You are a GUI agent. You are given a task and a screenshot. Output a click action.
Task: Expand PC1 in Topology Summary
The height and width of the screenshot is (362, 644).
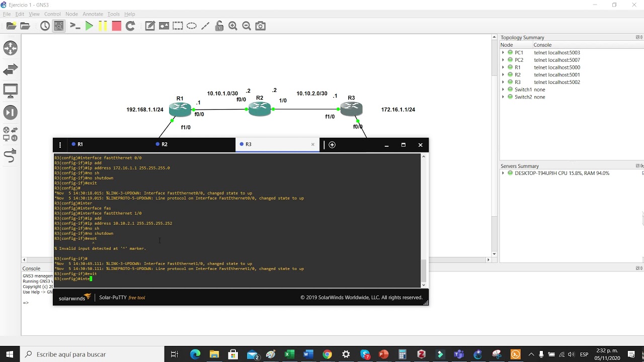coord(503,52)
